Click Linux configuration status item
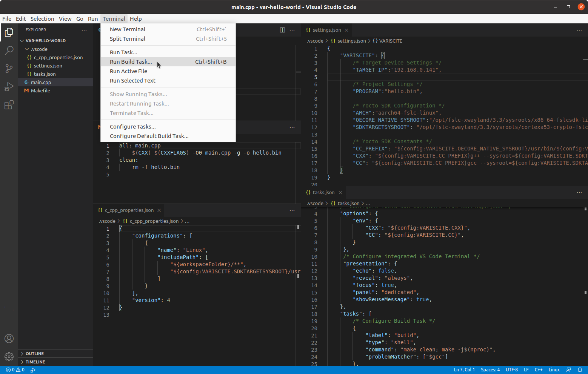Screen dimensions: 588x374 click(x=554, y=370)
